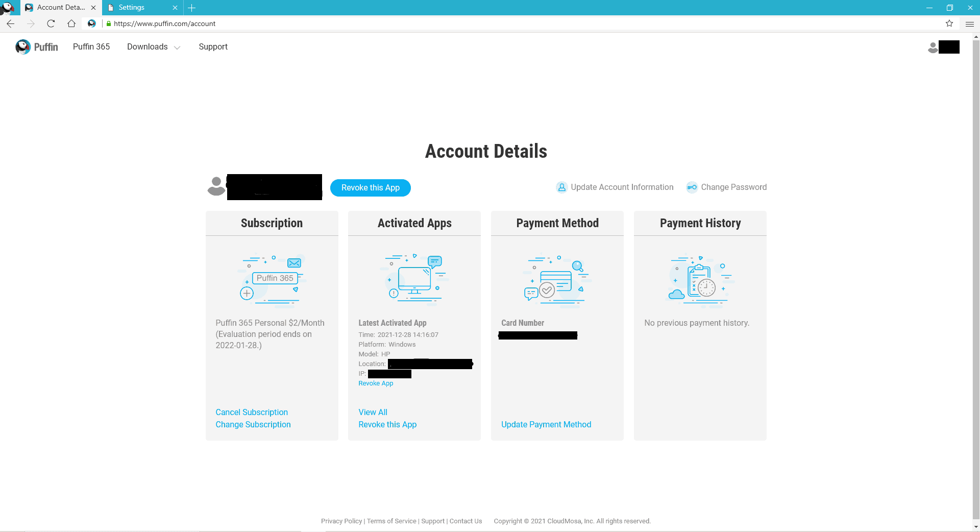
Task: Click the Puffin logo in the navbar
Action: (37, 47)
